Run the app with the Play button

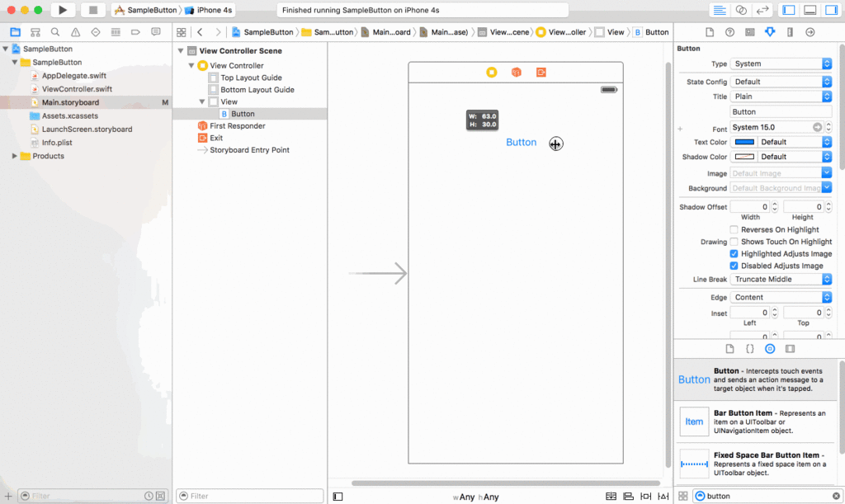click(63, 10)
